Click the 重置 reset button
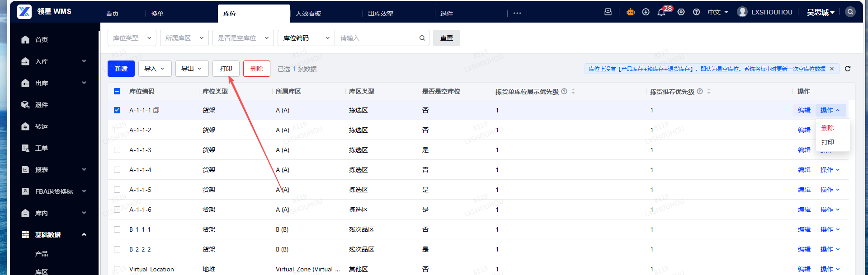Image resolution: width=868 pixels, height=275 pixels. [447, 38]
